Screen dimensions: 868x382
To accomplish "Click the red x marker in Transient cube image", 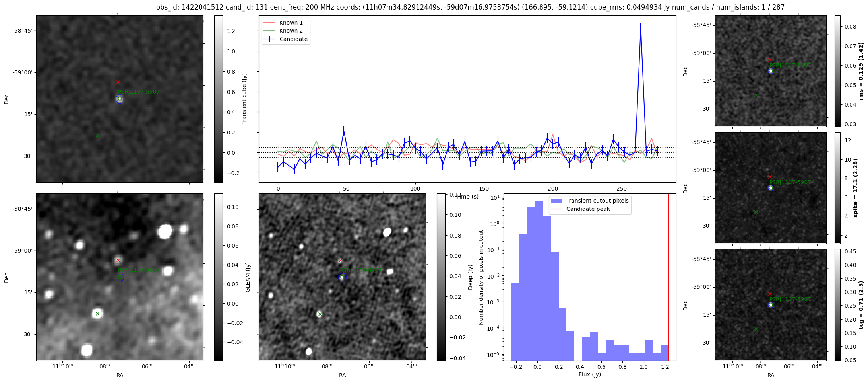I will [x=118, y=82].
